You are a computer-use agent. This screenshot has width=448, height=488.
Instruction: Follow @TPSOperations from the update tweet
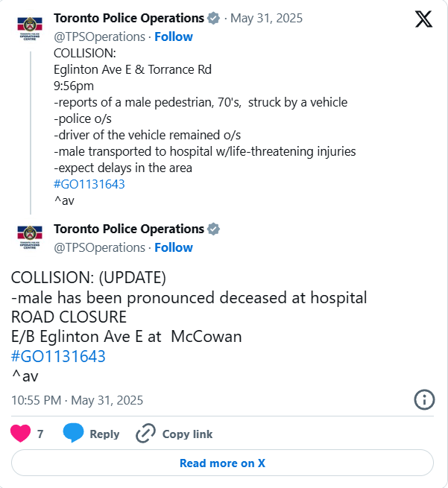point(173,247)
